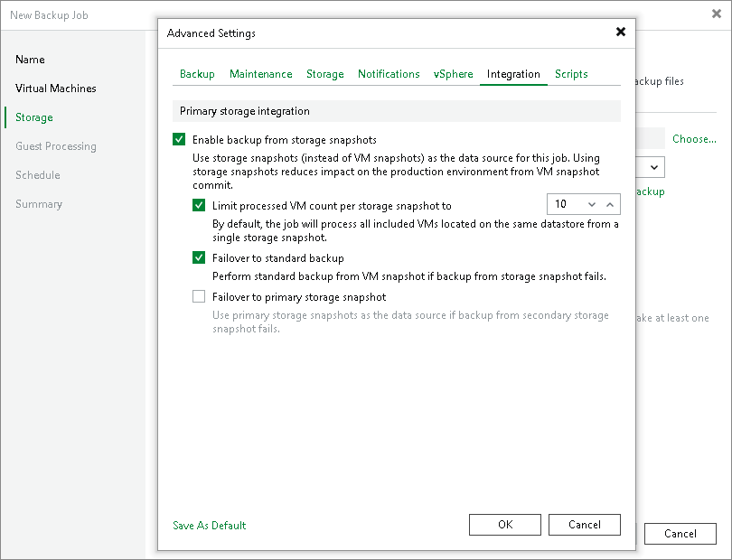Go to the Notifications tab
Screen dimensions: 732x560
pos(389,74)
